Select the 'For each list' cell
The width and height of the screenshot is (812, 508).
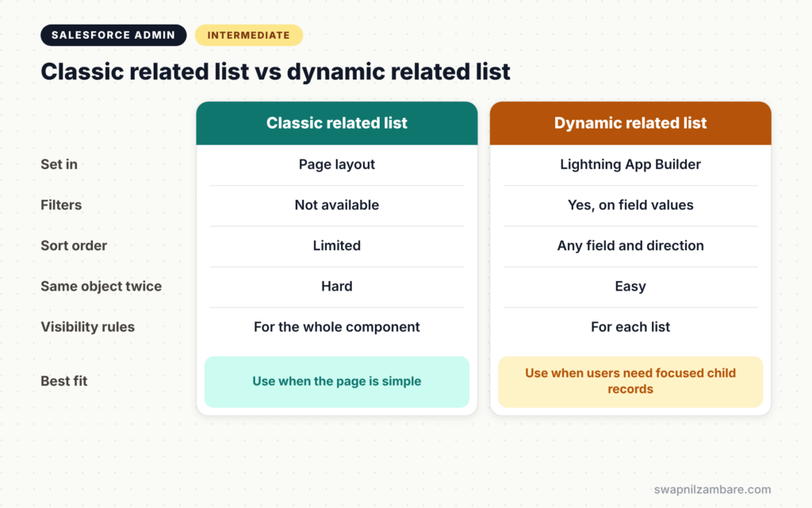pyautogui.click(x=630, y=327)
